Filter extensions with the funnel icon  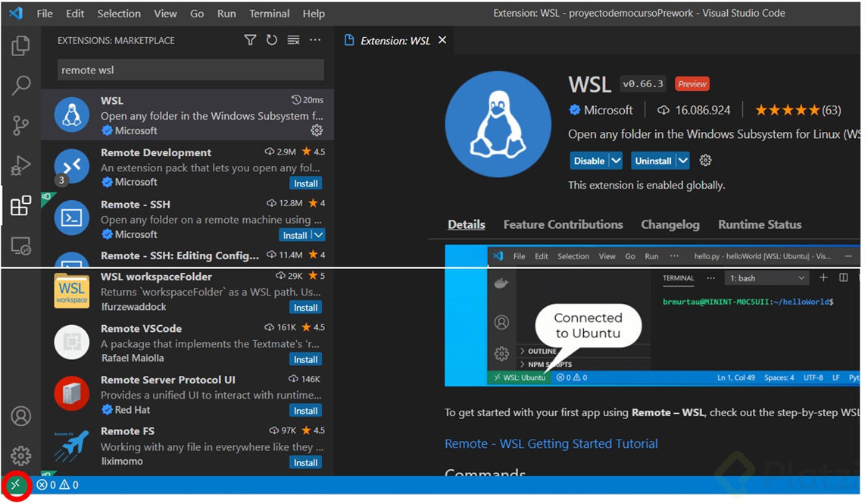(250, 40)
